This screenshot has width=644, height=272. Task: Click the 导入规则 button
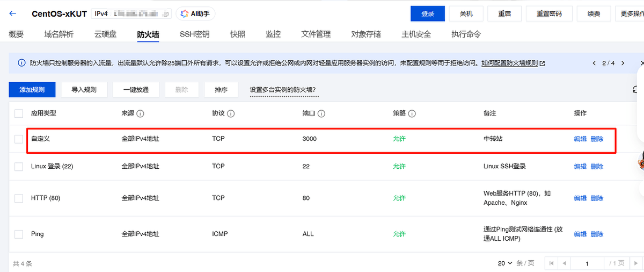click(84, 90)
